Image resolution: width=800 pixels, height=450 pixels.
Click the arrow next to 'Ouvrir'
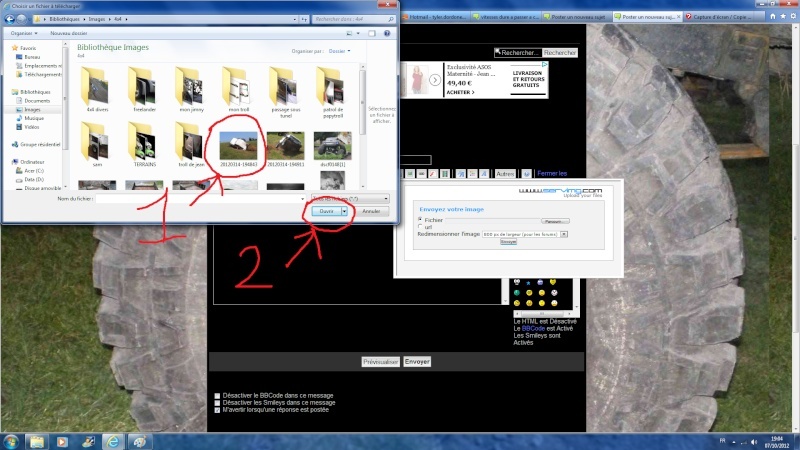pos(344,211)
